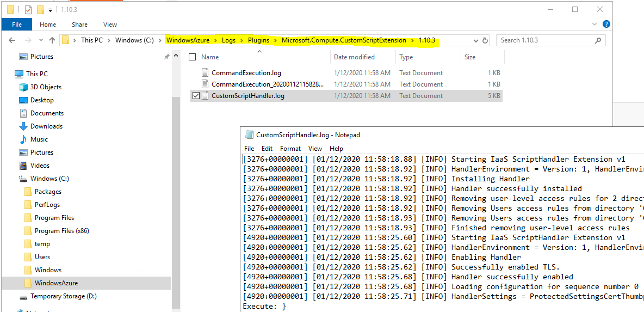Open the Users folder in tree

[42, 258]
